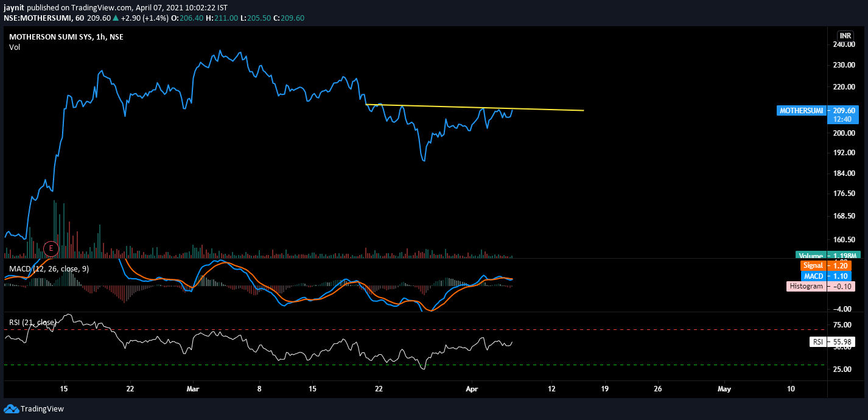868x420 pixels.
Task: Click the earnings 'E' marker on the chart
Action: pyautogui.click(x=51, y=248)
